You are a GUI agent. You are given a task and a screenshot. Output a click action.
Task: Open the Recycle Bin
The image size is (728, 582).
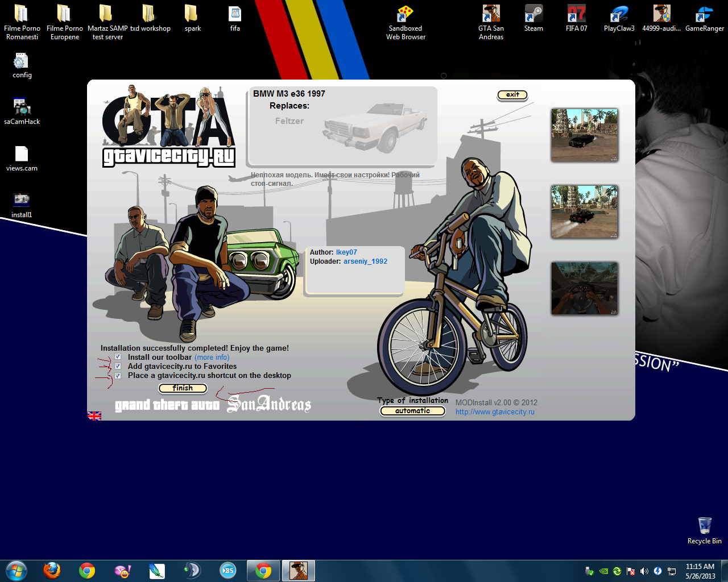point(704,531)
